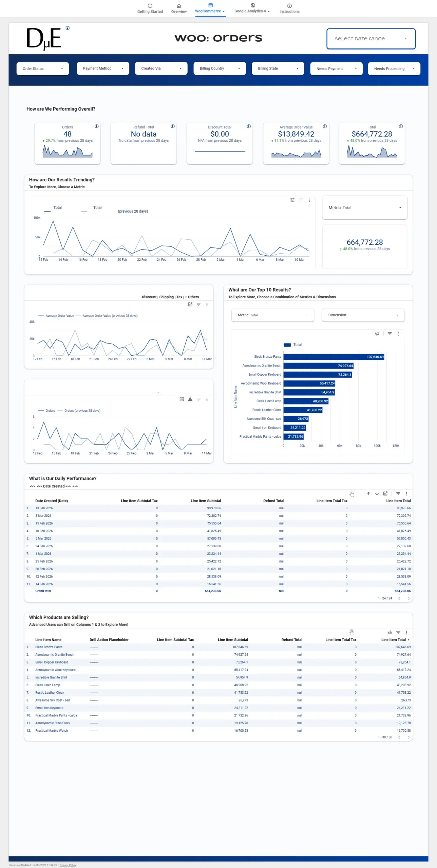This screenshot has width=437, height=868.
Task: Click the drill-down arrow in the Daily Performance table
Action: pyautogui.click(x=377, y=494)
